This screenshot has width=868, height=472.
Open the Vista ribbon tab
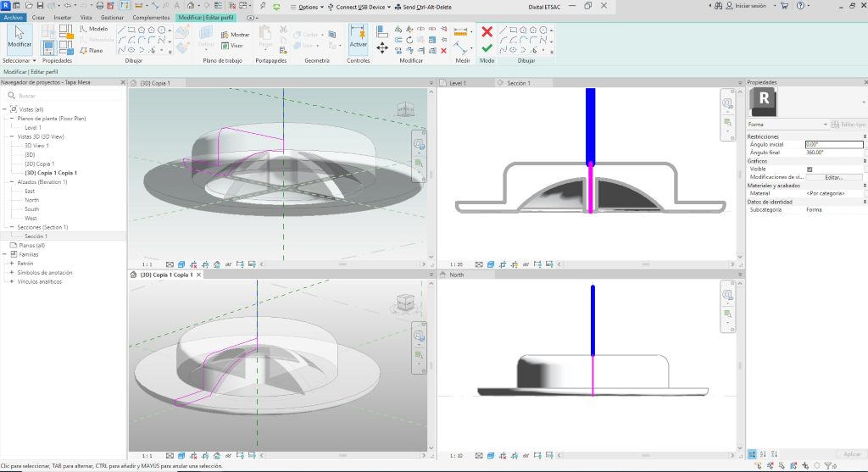click(x=86, y=18)
